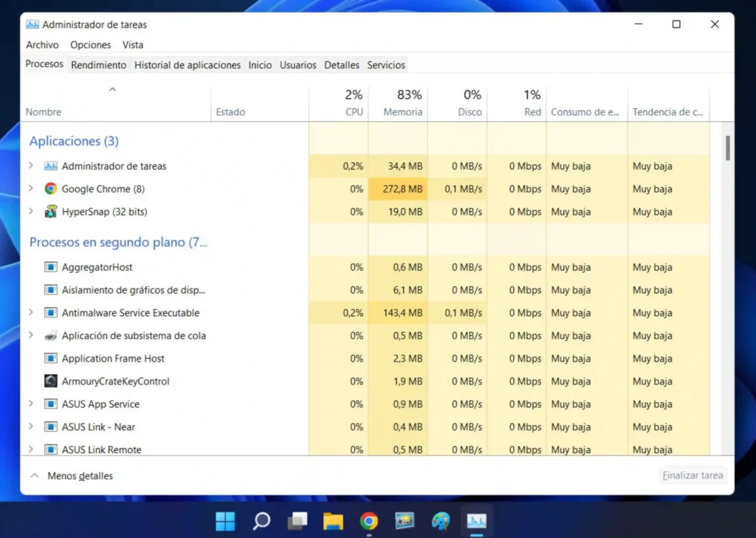Sort processes by Disco column
756x538 pixels.
457,103
